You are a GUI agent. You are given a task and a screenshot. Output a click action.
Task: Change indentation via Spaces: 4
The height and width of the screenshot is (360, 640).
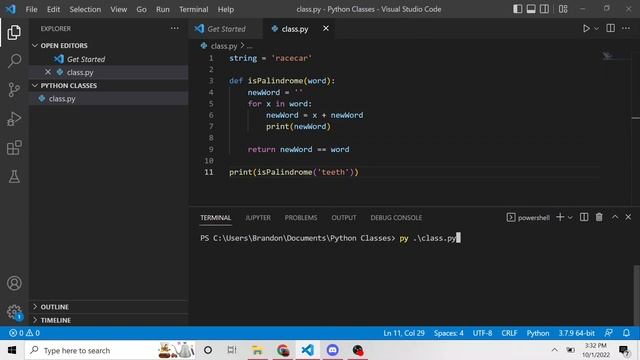[449, 333]
